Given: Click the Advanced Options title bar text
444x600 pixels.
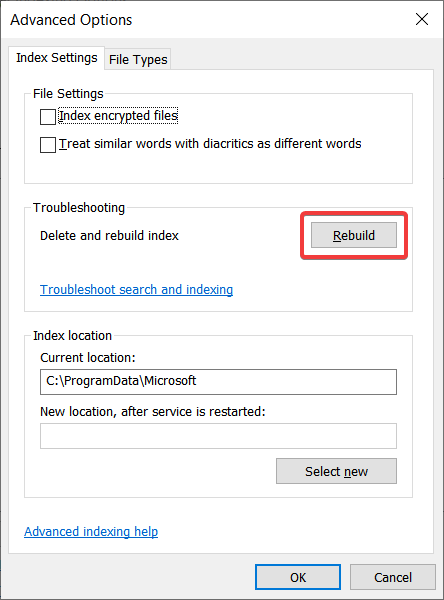Looking at the screenshot, I should click(x=71, y=20).
